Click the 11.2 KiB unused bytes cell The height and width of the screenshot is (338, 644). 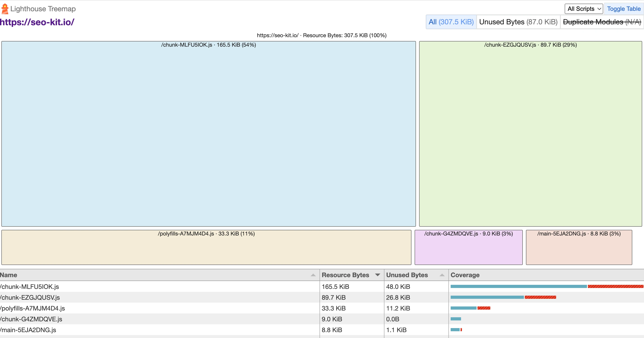[x=416, y=308]
